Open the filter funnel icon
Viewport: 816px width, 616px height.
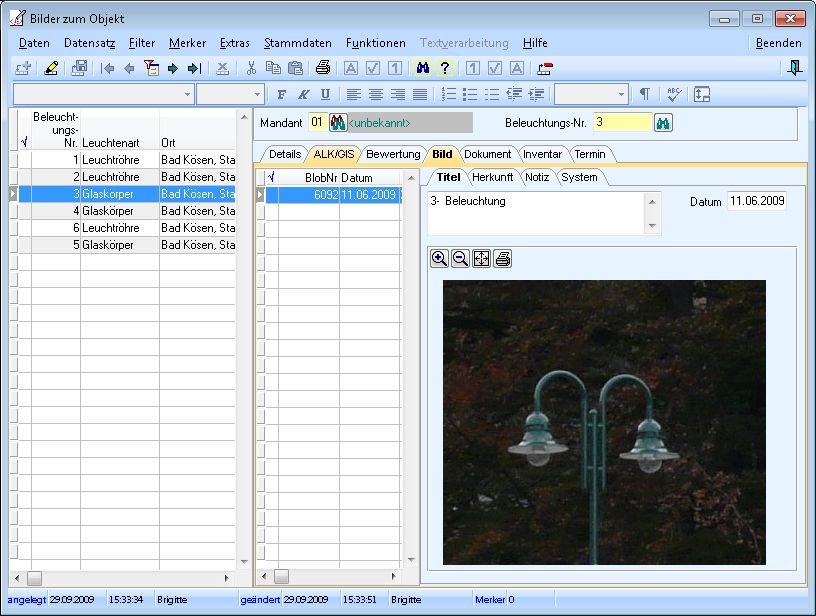[151, 68]
